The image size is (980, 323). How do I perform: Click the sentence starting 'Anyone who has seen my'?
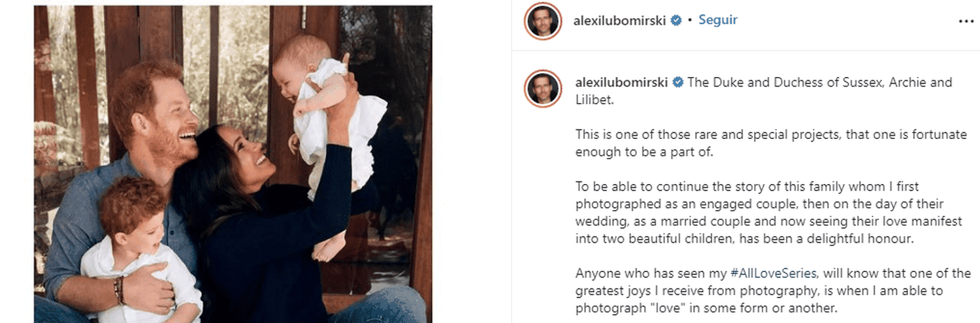click(x=773, y=290)
